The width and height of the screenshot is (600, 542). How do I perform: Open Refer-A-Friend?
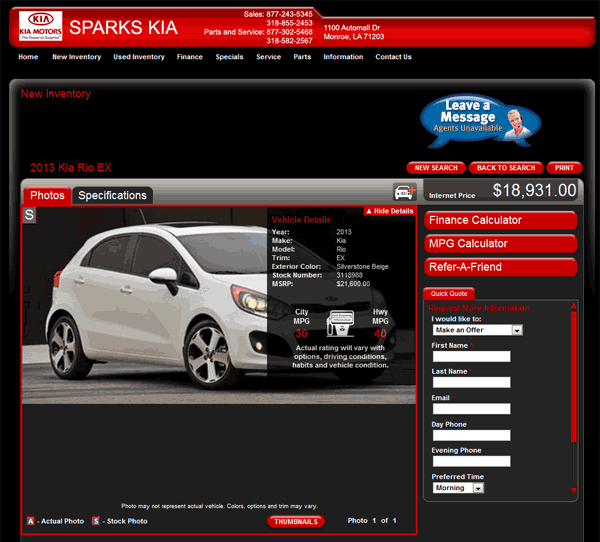point(500,267)
